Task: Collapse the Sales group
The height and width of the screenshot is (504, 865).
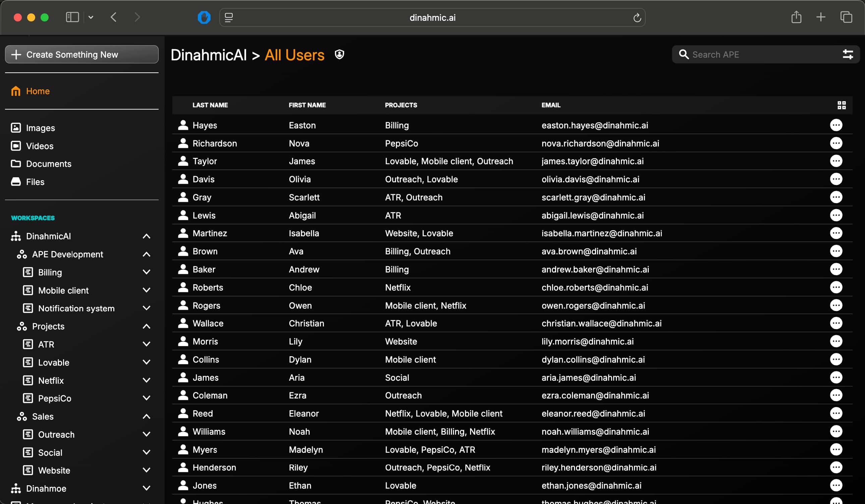Action: [x=147, y=417]
